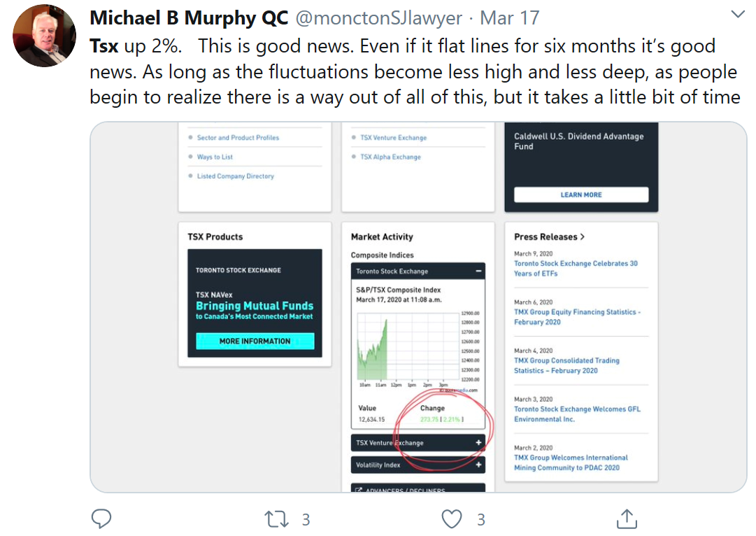The width and height of the screenshot is (756, 536).
Task: Expand the TSX Venture Exchange section
Action: (x=478, y=442)
